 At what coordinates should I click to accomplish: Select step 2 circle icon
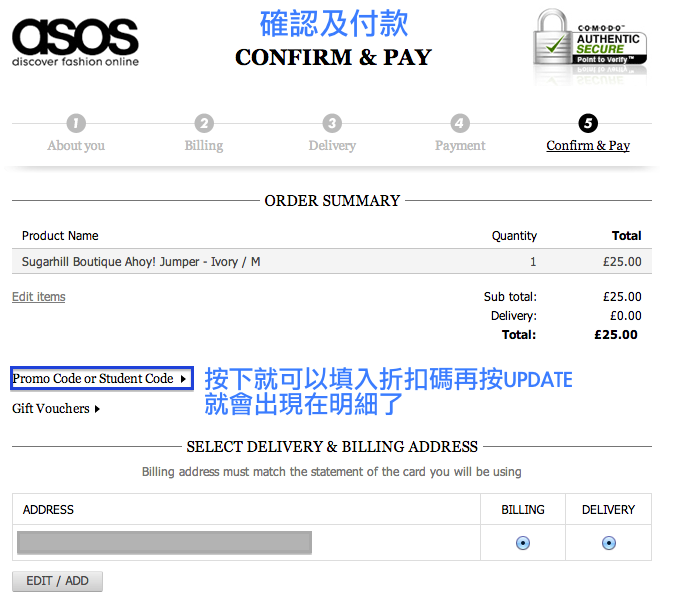(204, 123)
